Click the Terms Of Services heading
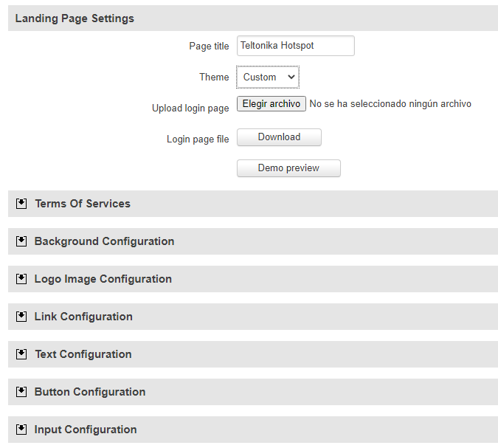 (x=83, y=204)
